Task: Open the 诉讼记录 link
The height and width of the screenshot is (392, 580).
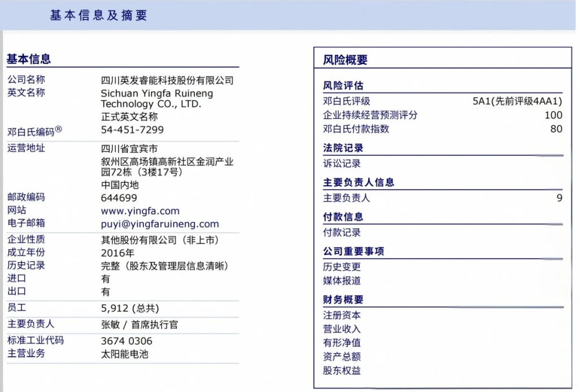Action: pos(342,163)
